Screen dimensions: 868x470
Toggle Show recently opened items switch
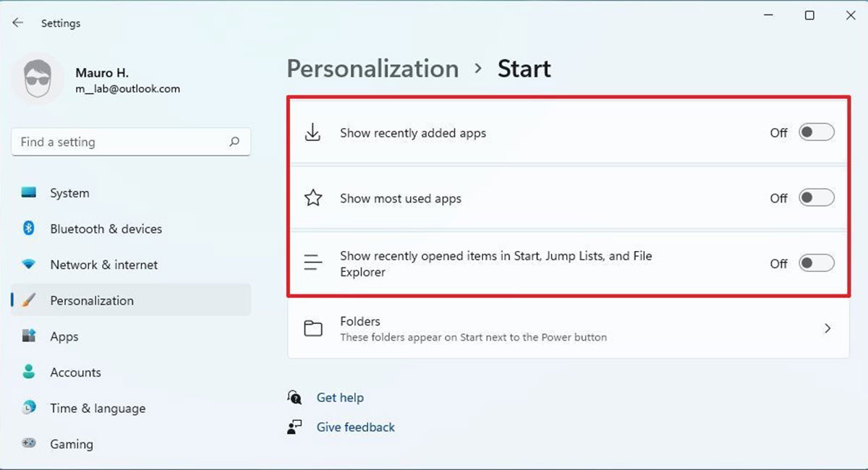[816, 263]
